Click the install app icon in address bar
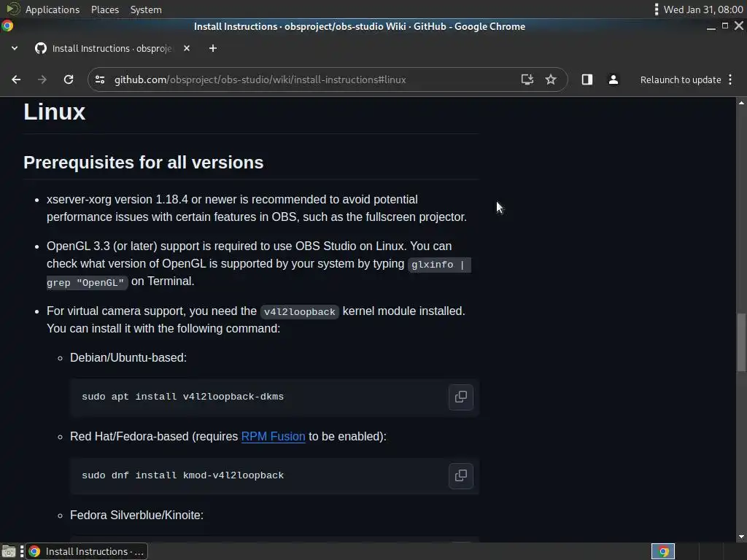The height and width of the screenshot is (560, 747). pyautogui.click(x=527, y=79)
